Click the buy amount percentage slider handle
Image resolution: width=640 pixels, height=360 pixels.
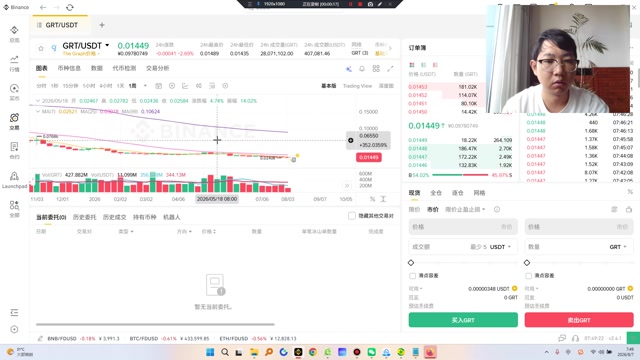pyautogui.click(x=411, y=262)
